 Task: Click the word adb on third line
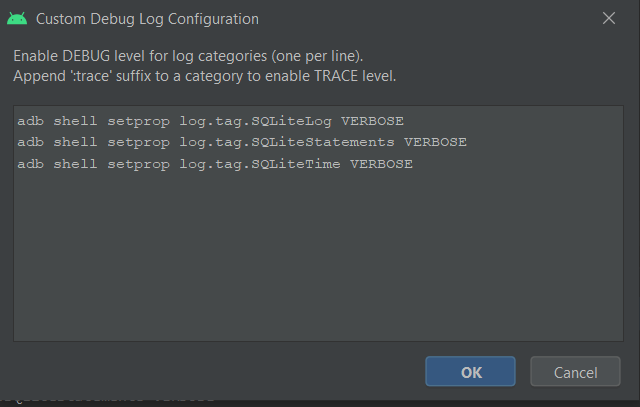[30, 164]
